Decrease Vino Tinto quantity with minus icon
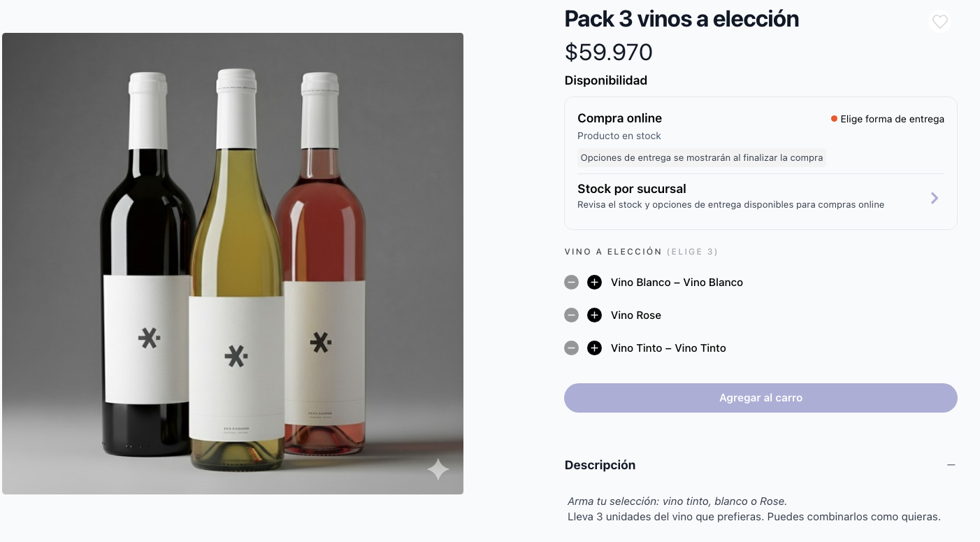 [571, 348]
